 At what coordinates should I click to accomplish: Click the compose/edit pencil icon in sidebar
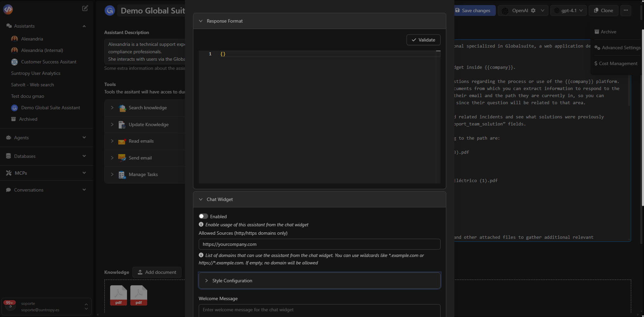pyautogui.click(x=85, y=8)
